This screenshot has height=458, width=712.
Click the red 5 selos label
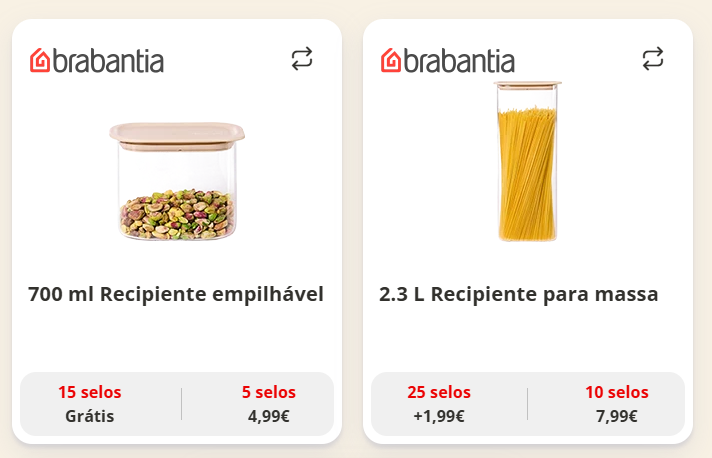coord(269,392)
